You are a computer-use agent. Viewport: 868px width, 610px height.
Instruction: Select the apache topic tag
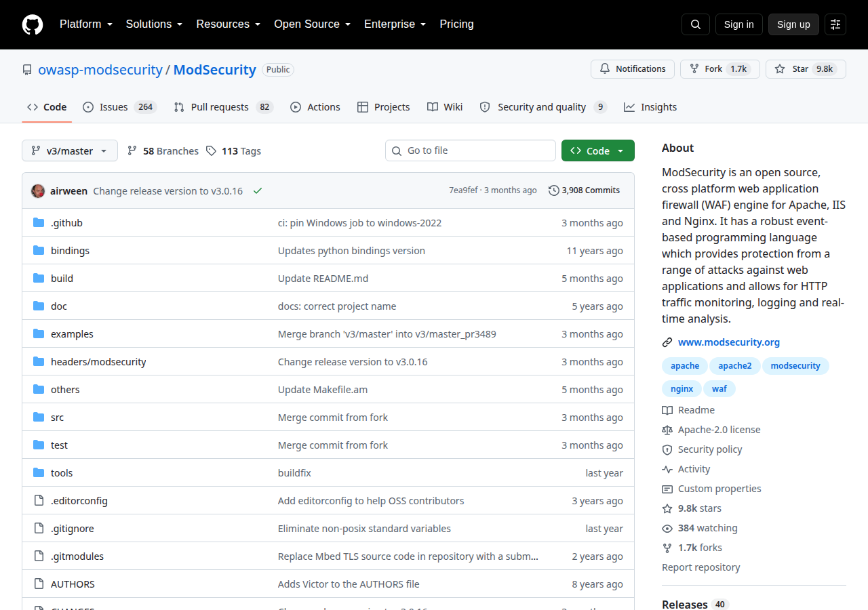(x=685, y=366)
